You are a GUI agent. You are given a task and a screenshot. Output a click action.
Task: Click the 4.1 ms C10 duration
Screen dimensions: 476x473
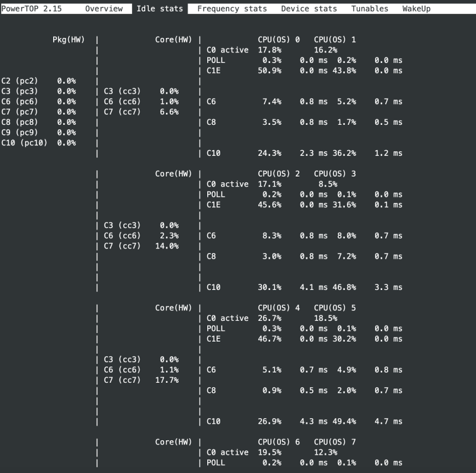click(314, 287)
